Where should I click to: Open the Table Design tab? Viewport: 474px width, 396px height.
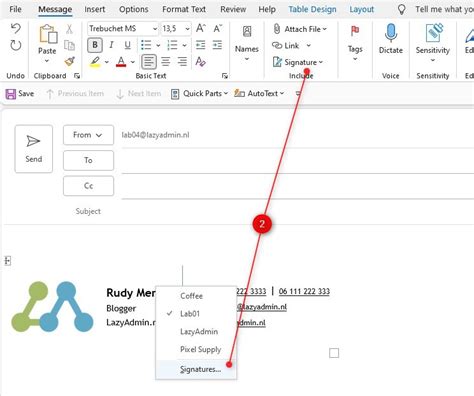pyautogui.click(x=312, y=9)
